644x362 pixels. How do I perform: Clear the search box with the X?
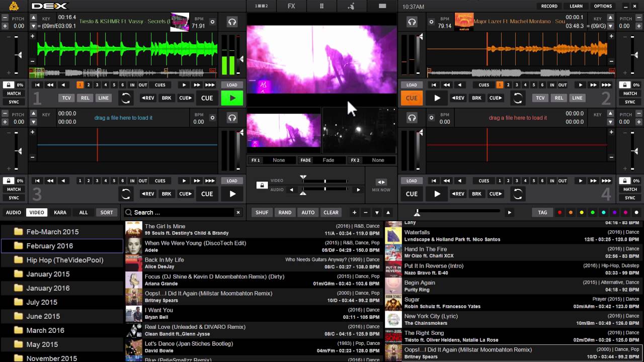238,213
